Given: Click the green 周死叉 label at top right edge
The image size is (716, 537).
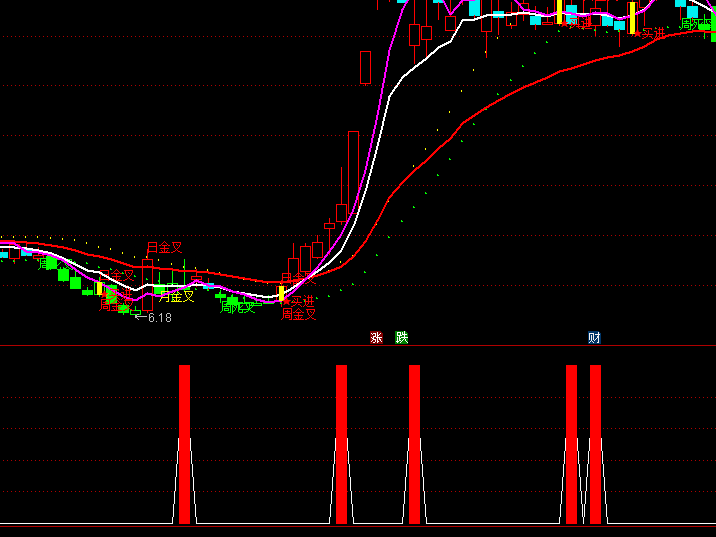Looking at the screenshot, I should pos(696,23).
